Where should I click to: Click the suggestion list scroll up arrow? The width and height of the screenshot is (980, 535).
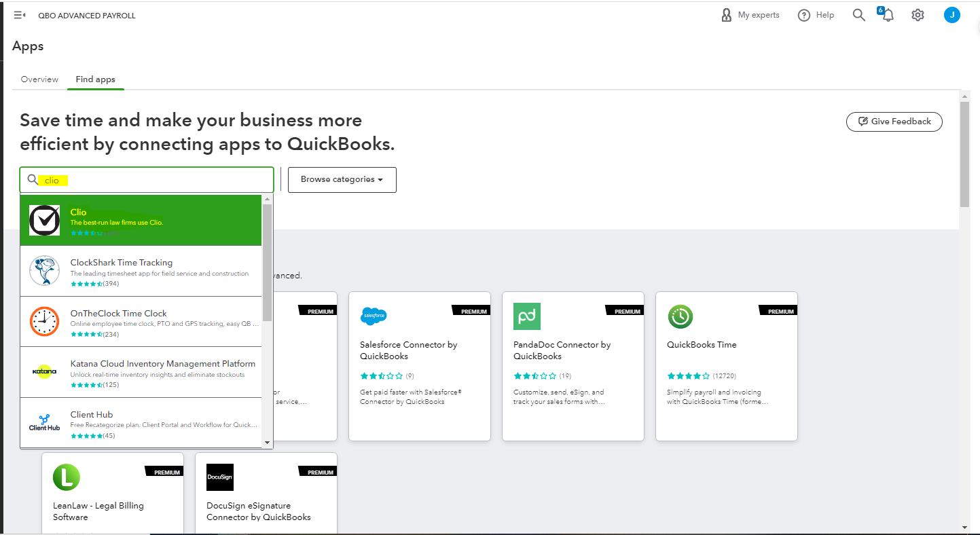tap(267, 200)
